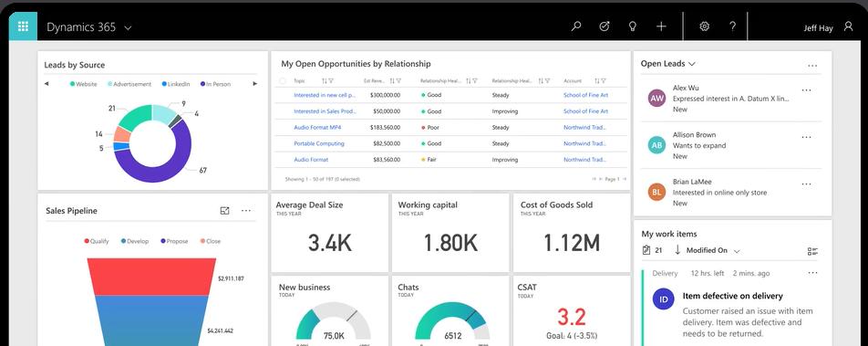Open the app launcher waffle menu
This screenshot has width=868, height=346.
(x=23, y=26)
